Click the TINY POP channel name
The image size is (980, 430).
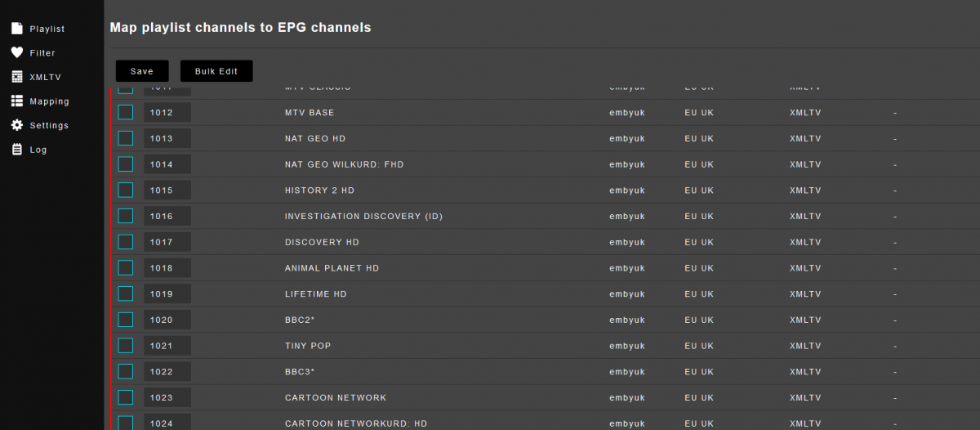[308, 346]
